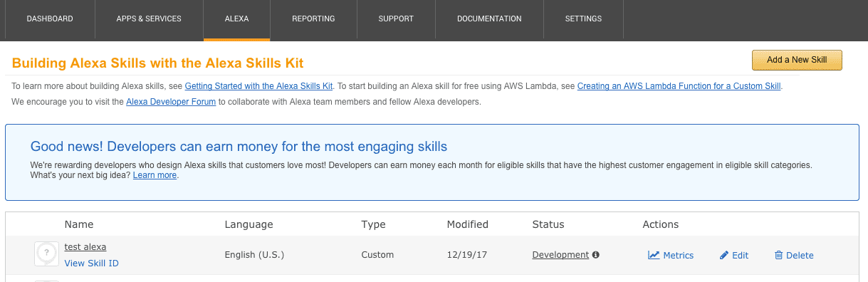Open the Dashboard tab
The image size is (868, 282).
coord(50,19)
